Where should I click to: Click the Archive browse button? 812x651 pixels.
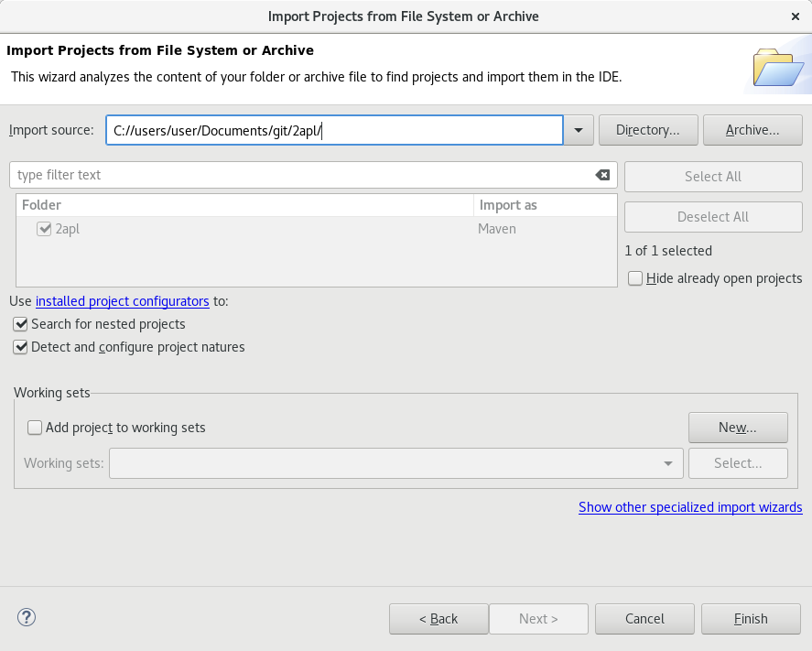click(x=752, y=129)
